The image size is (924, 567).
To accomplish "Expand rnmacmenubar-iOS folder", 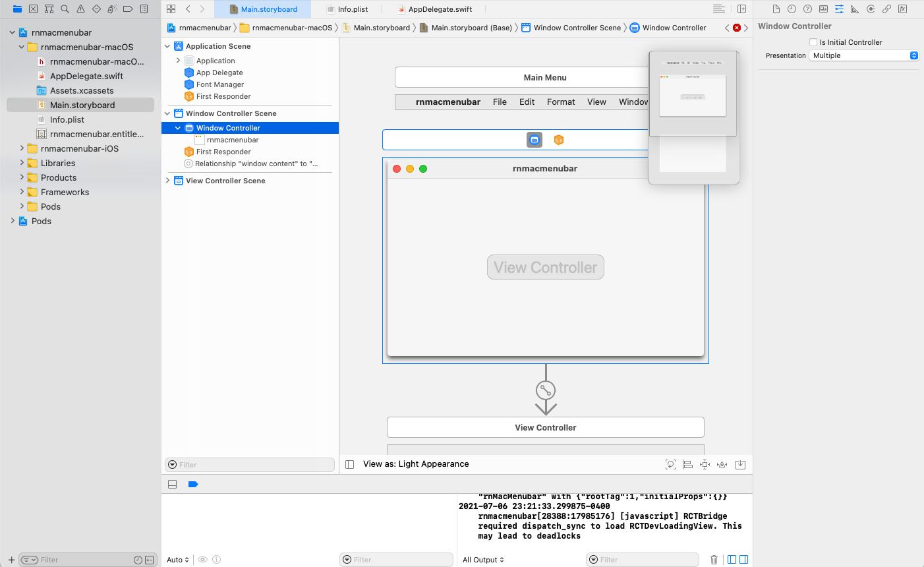I will pyautogui.click(x=22, y=148).
